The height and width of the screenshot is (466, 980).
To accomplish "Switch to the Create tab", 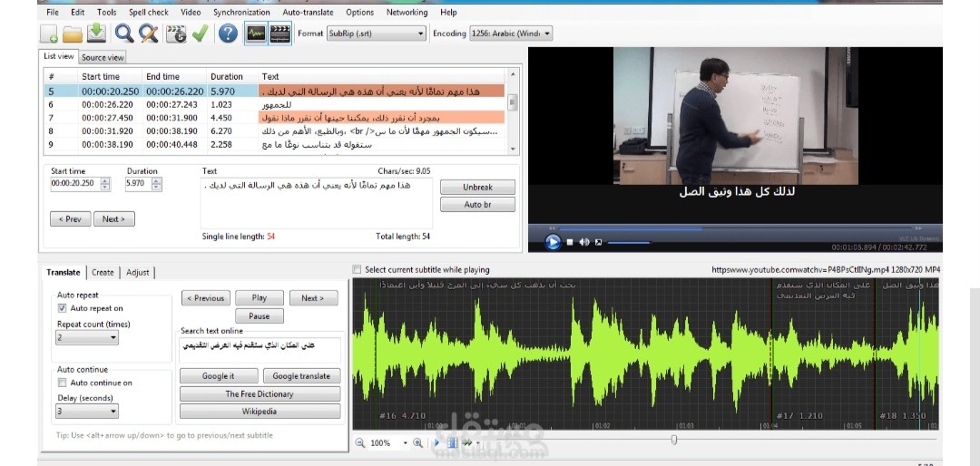I will (103, 272).
